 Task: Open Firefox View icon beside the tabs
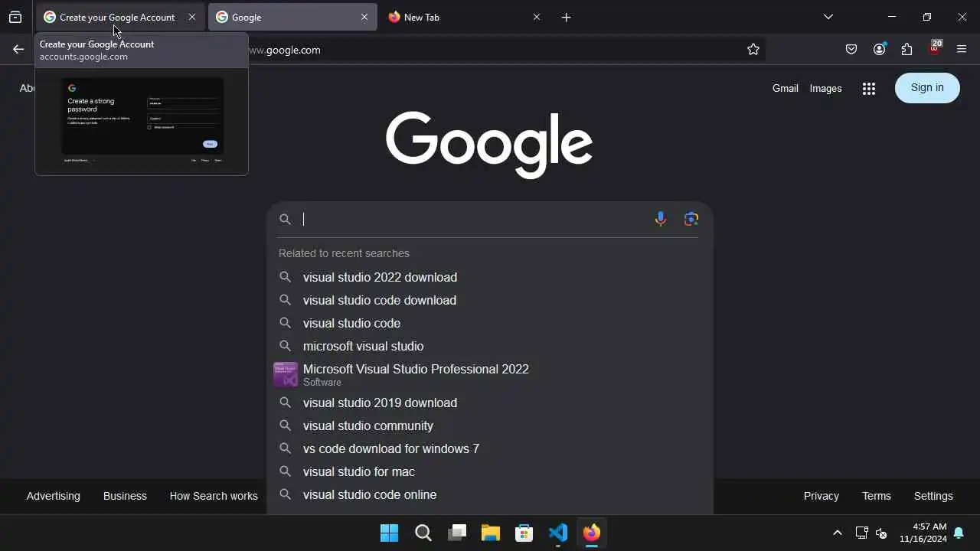pos(15,17)
